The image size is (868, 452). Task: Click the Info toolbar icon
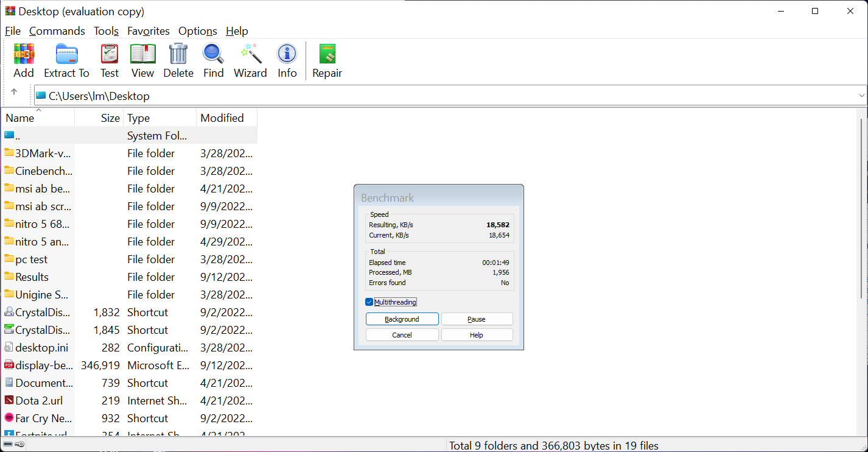pos(287,54)
